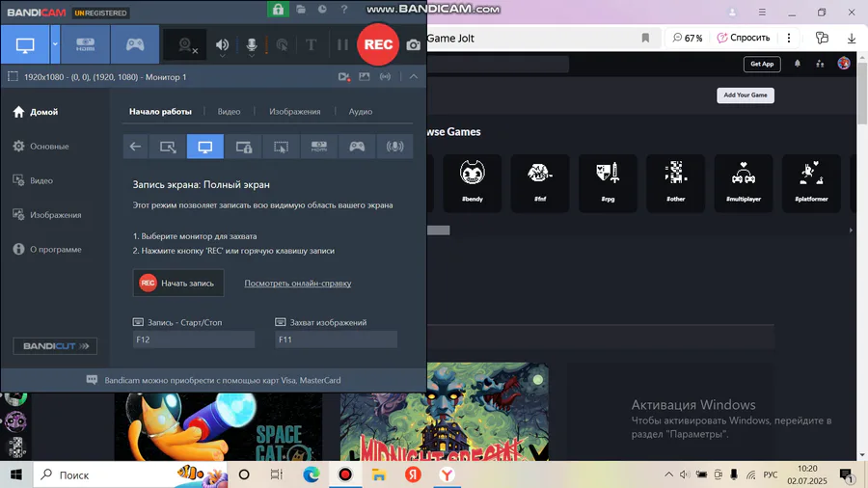Viewport: 868px width, 488px height.
Task: Open the browser three-dot menu next to Спросить
Action: (789, 38)
